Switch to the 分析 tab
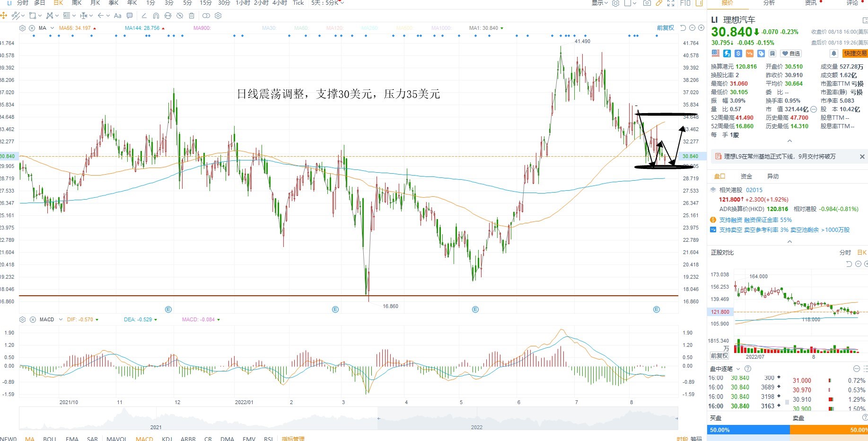868x441 pixels. tap(769, 3)
